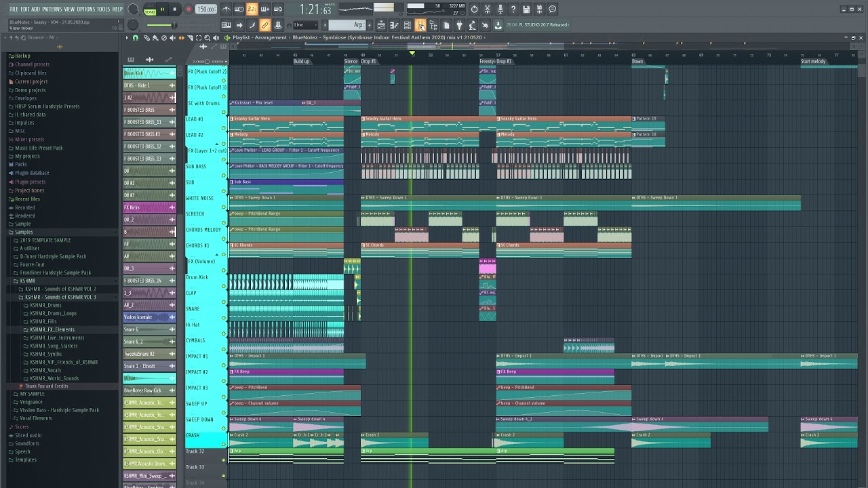868x488 pixels.
Task: Select the paint brush tool
Action: point(155,38)
